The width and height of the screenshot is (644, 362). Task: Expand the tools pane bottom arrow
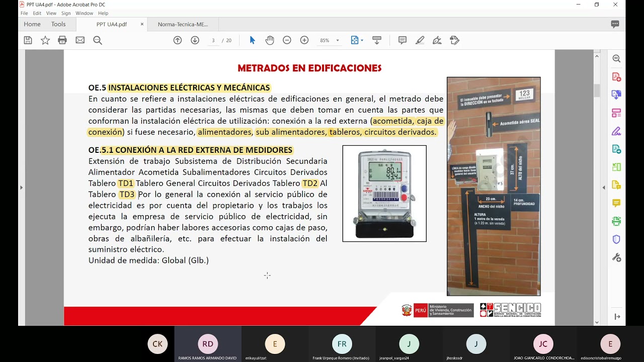pyautogui.click(x=617, y=317)
